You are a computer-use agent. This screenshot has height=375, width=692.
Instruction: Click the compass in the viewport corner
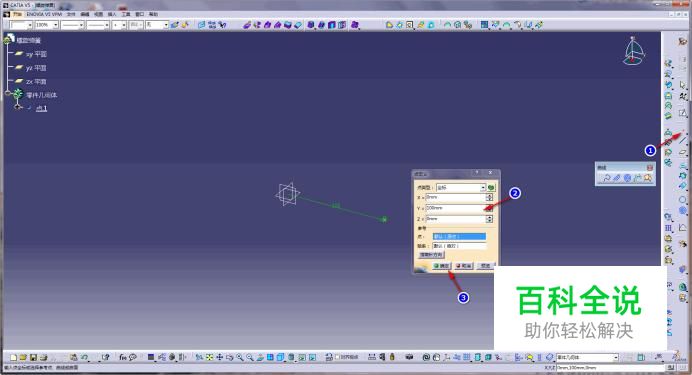(x=633, y=51)
